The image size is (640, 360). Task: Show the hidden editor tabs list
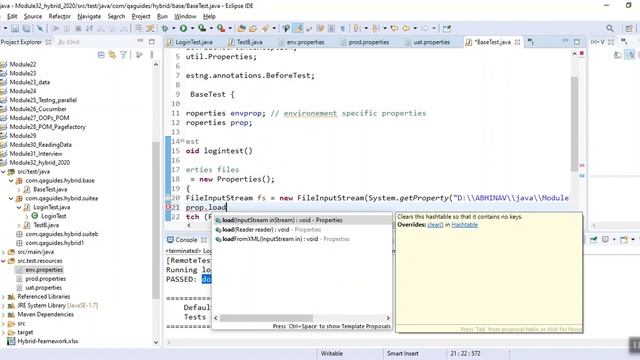531,42
